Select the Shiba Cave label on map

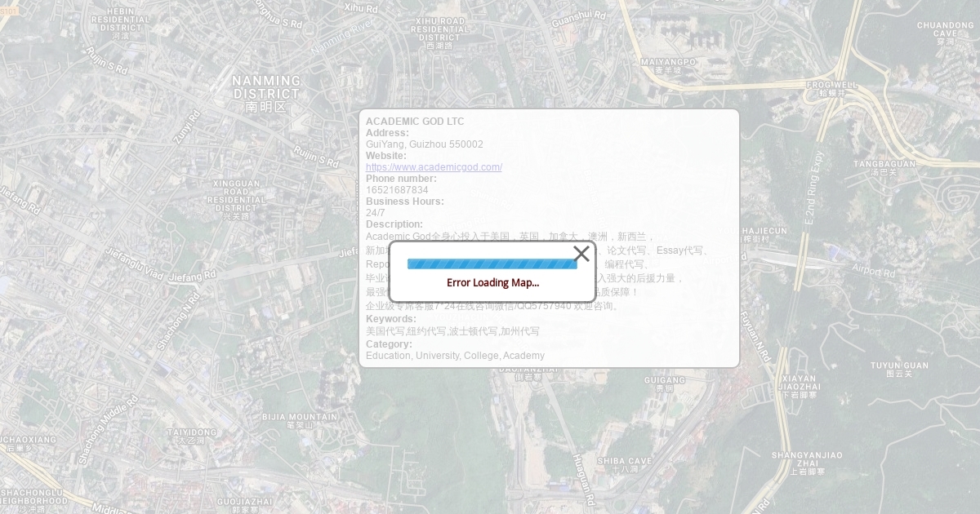[624, 463]
